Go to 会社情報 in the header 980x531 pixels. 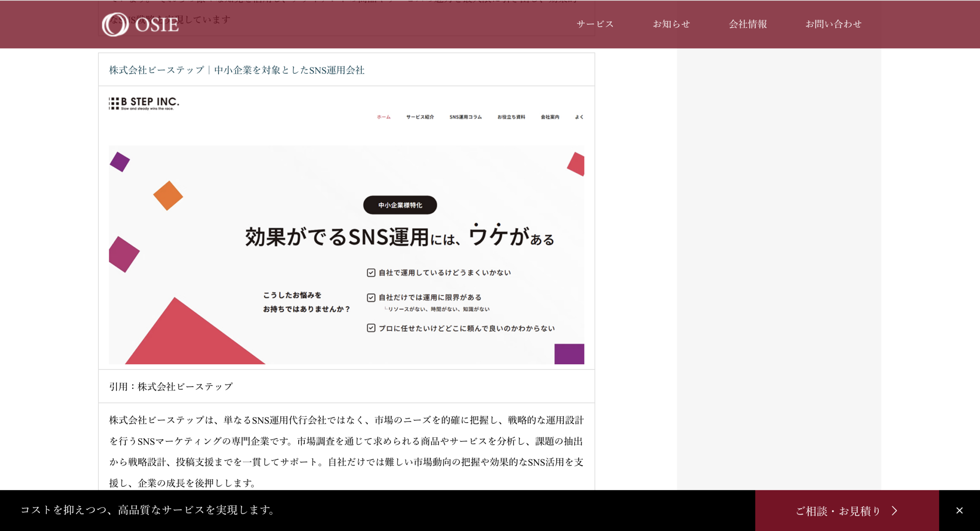(748, 24)
